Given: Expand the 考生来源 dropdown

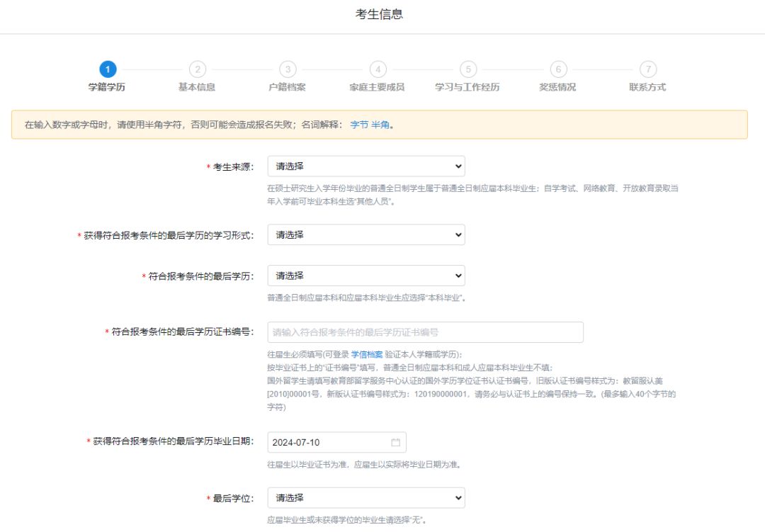Looking at the screenshot, I should 365,166.
